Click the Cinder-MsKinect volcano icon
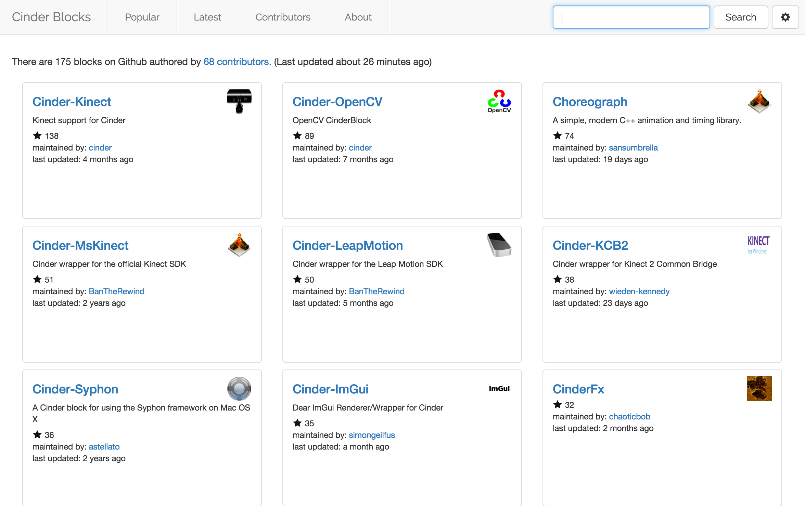The width and height of the screenshot is (805, 532). (239, 245)
